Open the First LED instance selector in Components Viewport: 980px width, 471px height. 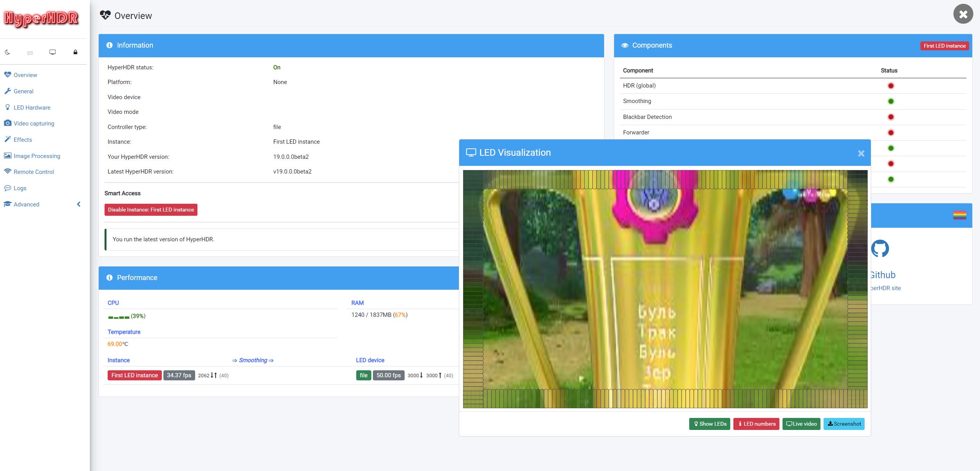click(x=944, y=46)
